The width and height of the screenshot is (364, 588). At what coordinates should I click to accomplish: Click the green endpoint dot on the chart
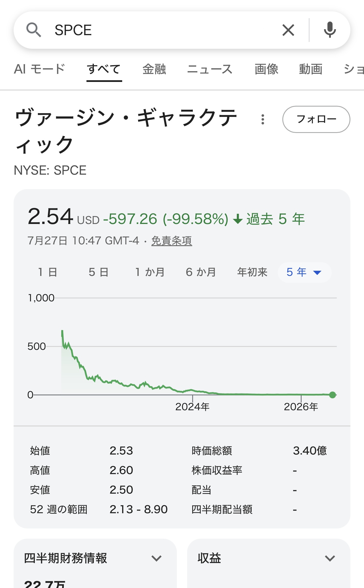pyautogui.click(x=333, y=395)
